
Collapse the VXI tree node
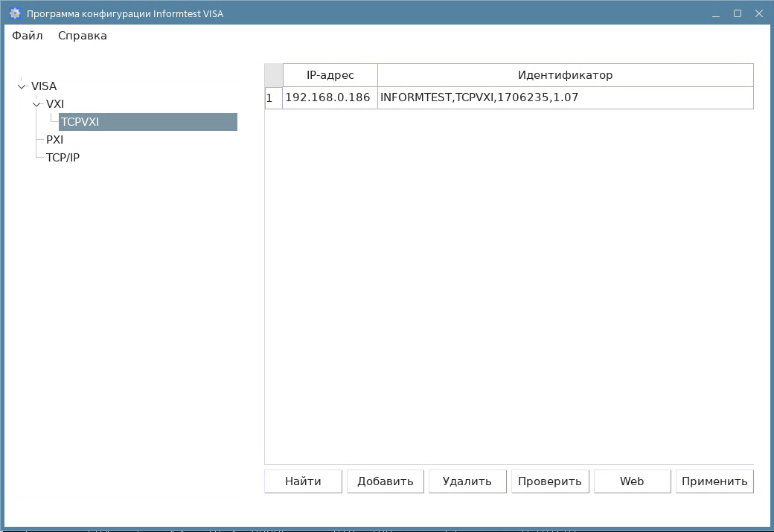pos(36,104)
